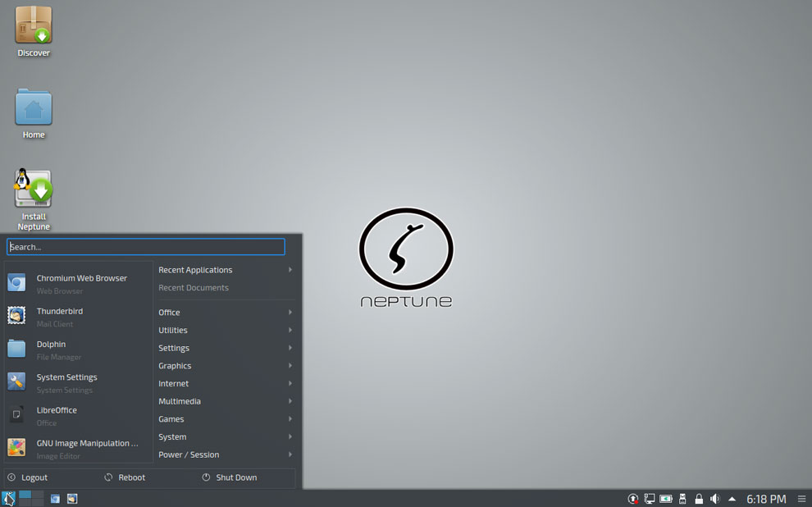Open Dolphin file manager from favorites
This screenshot has height=507, width=812.
78,350
